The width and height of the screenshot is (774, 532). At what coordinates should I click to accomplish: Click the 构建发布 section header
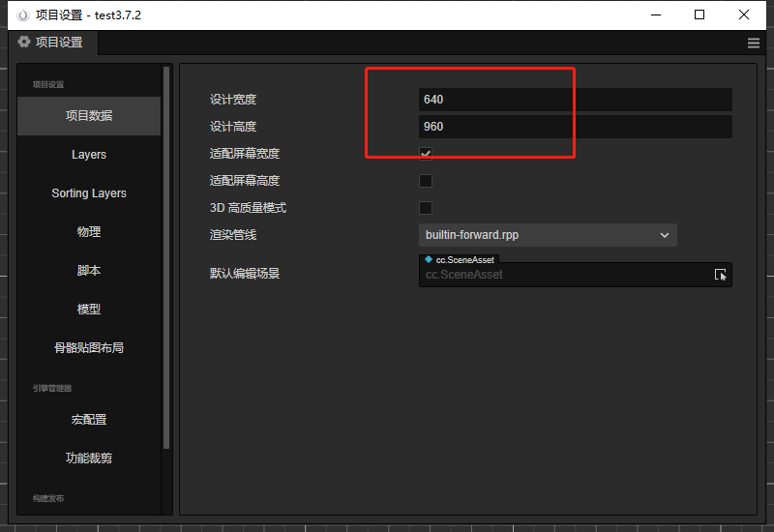(x=48, y=498)
